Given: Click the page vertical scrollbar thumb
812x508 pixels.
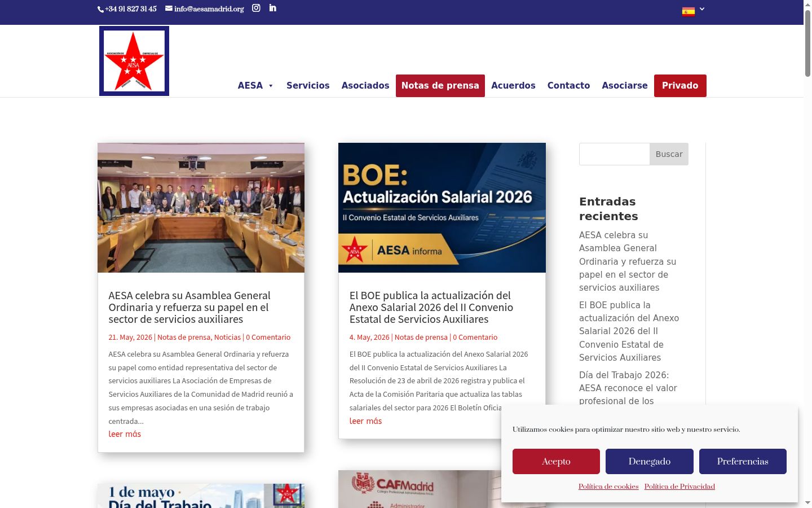Looking at the screenshot, I should (807, 42).
